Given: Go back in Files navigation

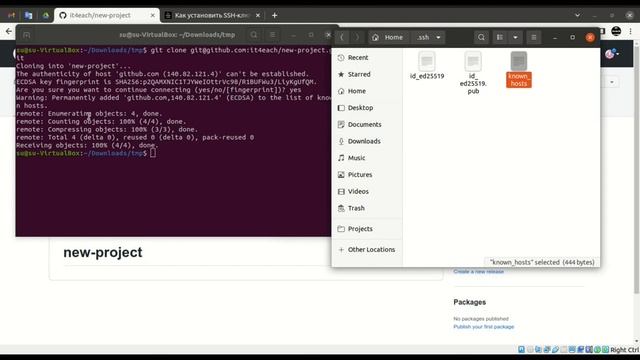Looking at the screenshot, I should tap(342, 37).
